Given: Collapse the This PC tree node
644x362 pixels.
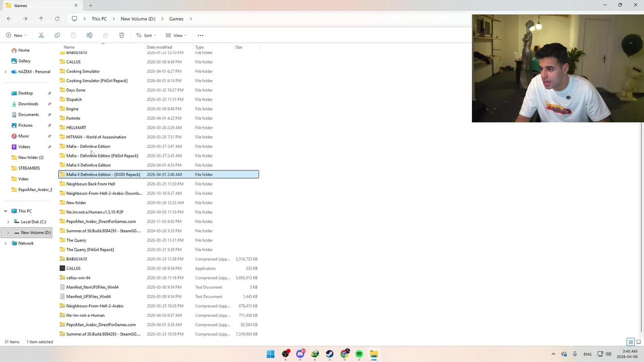Looking at the screenshot, I should point(6,211).
